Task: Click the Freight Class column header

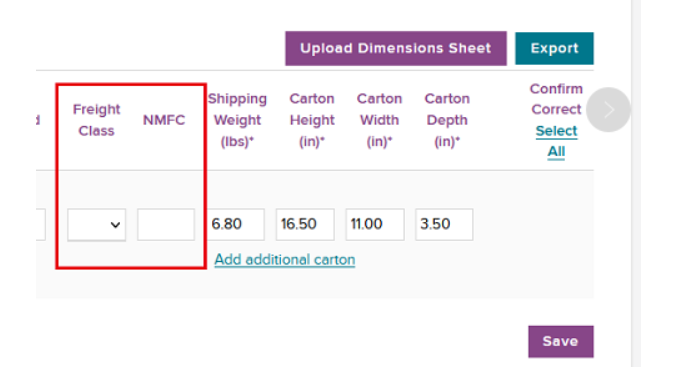Action: click(x=96, y=120)
